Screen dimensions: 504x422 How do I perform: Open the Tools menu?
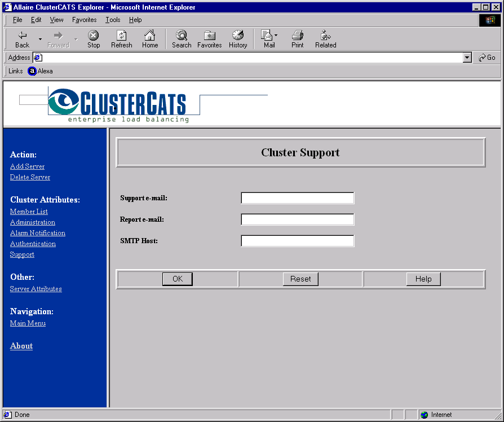pyautogui.click(x=113, y=20)
